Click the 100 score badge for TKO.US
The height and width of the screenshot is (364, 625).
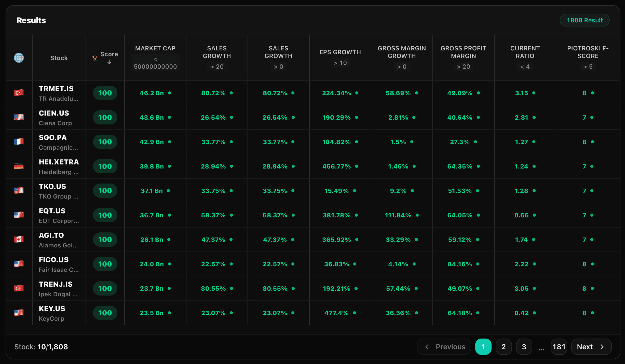pyautogui.click(x=105, y=191)
